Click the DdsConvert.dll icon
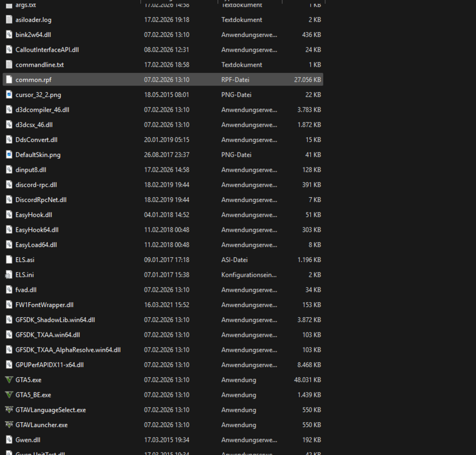Image resolution: width=476 pixels, height=455 pixels. 9,140
